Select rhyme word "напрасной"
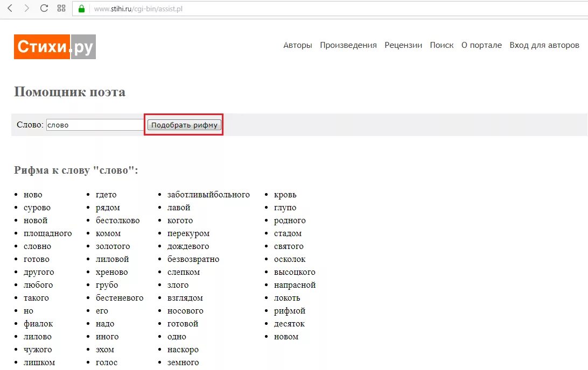Viewport: 588px width, 370px height. tap(295, 285)
